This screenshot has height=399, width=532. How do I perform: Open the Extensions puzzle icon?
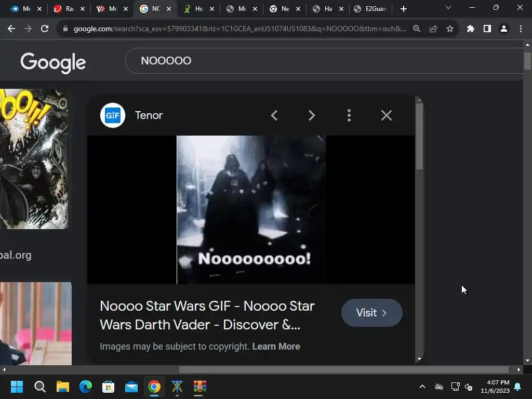pos(470,29)
